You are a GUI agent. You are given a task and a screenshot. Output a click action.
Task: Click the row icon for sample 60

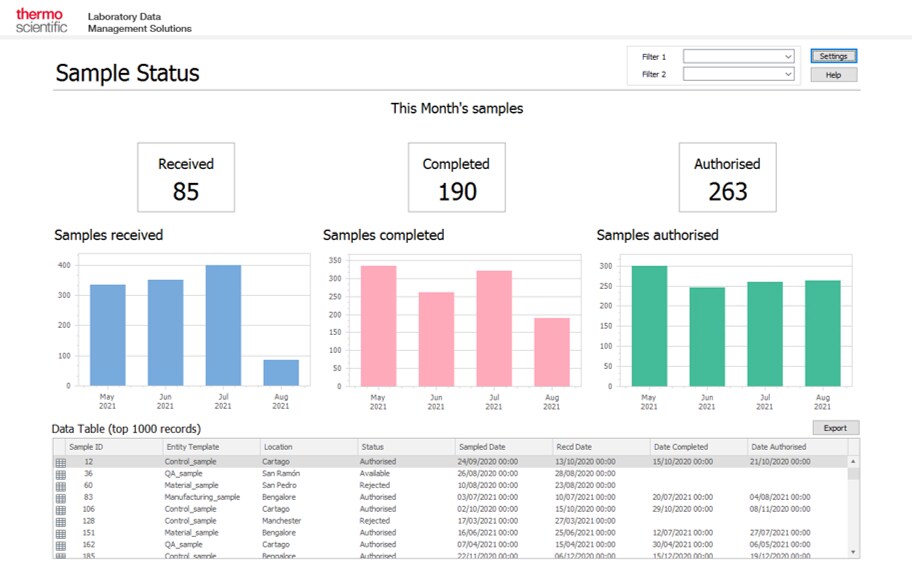coord(60,485)
